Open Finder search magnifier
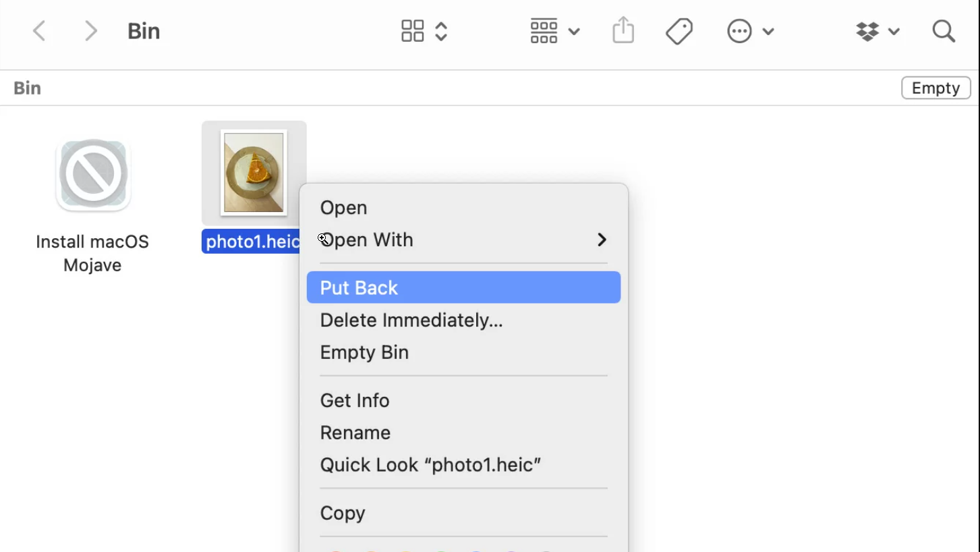980x552 pixels. pos(944,31)
